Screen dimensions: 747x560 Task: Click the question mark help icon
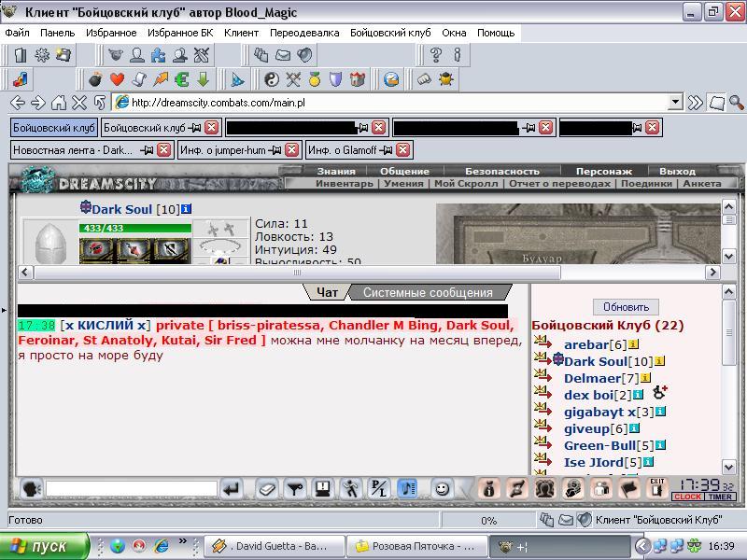[x=435, y=55]
